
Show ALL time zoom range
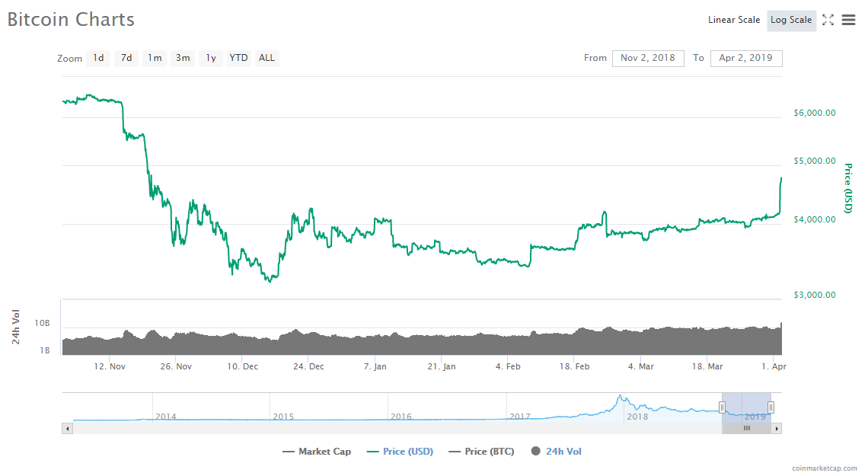pos(266,58)
